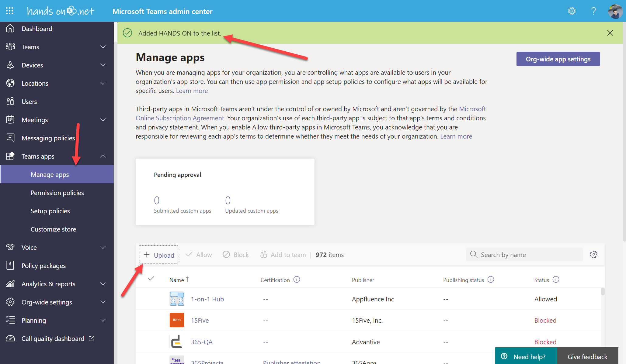The height and width of the screenshot is (364, 626).
Task: Open Setup policies in sidebar
Action: coord(50,211)
